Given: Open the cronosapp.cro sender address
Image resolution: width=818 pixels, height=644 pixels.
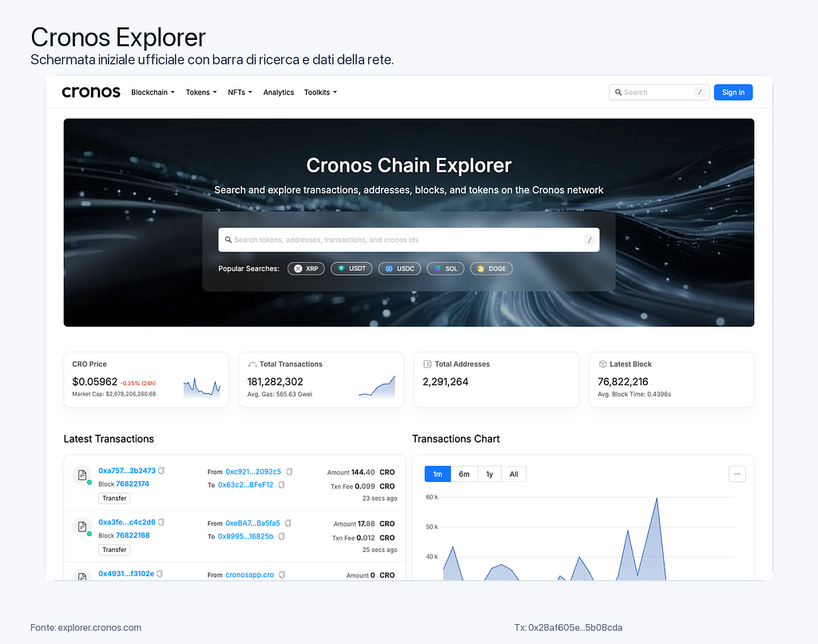Looking at the screenshot, I should tap(249, 574).
